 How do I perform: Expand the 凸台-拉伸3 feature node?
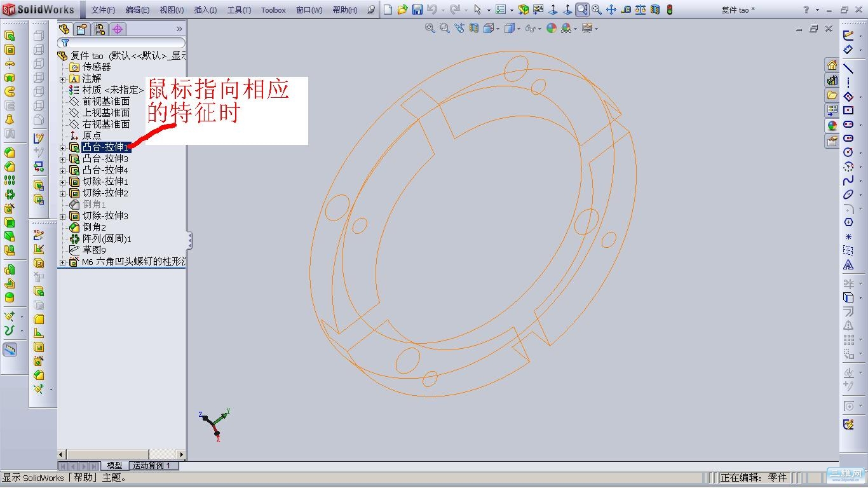point(62,159)
